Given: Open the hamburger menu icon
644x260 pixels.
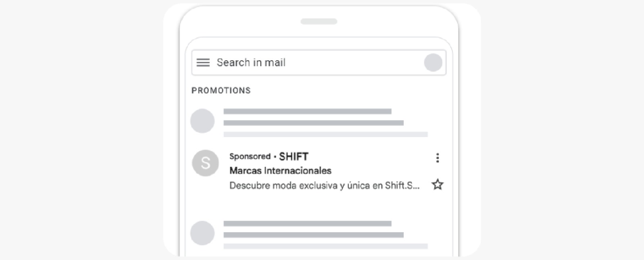Looking at the screenshot, I should tap(203, 63).
